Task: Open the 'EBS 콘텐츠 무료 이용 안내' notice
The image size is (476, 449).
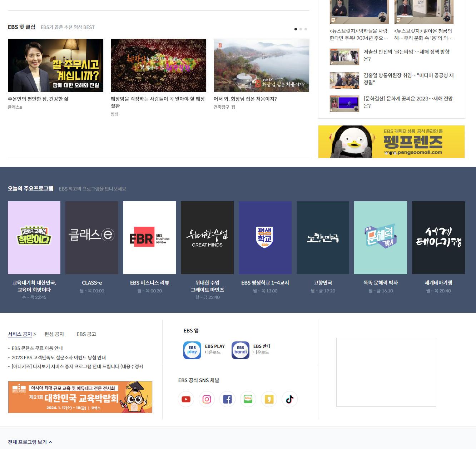Action: (x=37, y=348)
